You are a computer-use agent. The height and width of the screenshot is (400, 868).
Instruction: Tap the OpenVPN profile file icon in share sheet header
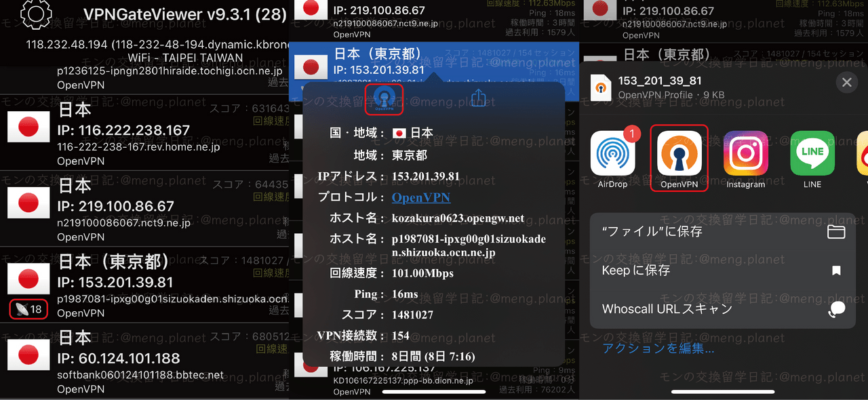coord(601,87)
